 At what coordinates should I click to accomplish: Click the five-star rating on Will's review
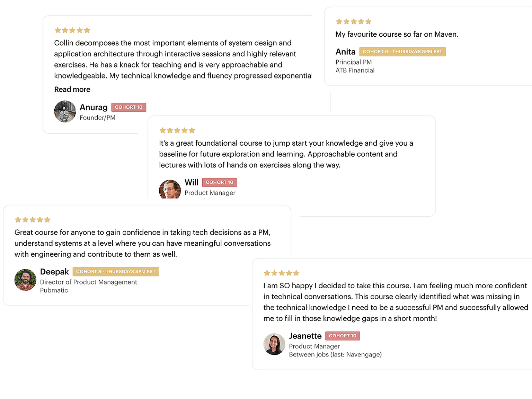177,130
